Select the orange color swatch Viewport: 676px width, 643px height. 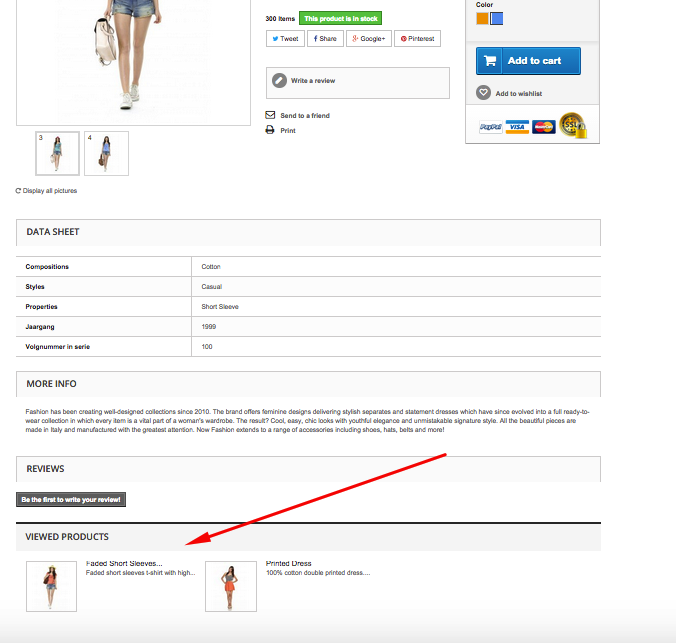pos(482,19)
